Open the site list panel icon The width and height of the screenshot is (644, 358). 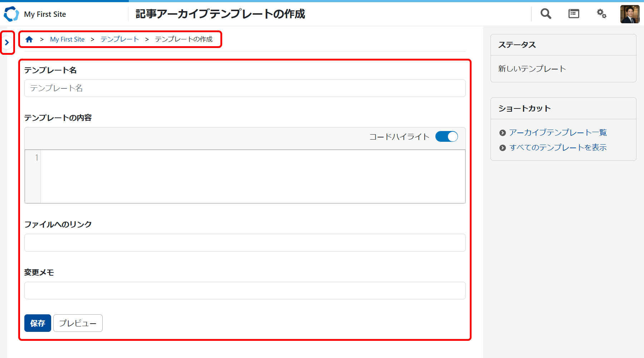[x=574, y=14]
